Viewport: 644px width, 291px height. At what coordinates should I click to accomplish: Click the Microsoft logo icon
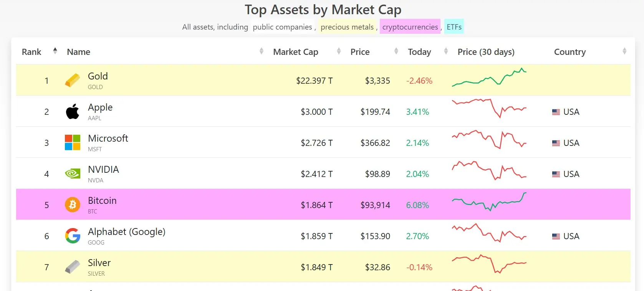click(72, 142)
